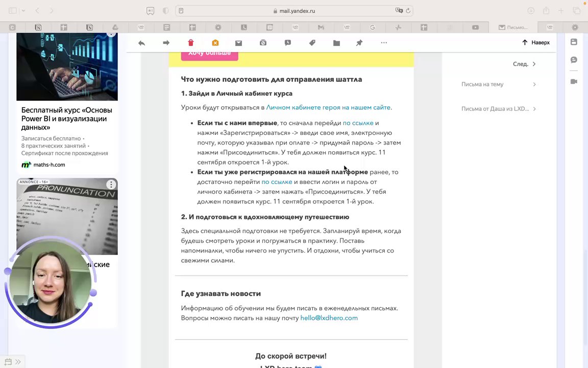The image size is (588, 368).
Task: Reload the page with the refresh icon
Action: (x=408, y=11)
